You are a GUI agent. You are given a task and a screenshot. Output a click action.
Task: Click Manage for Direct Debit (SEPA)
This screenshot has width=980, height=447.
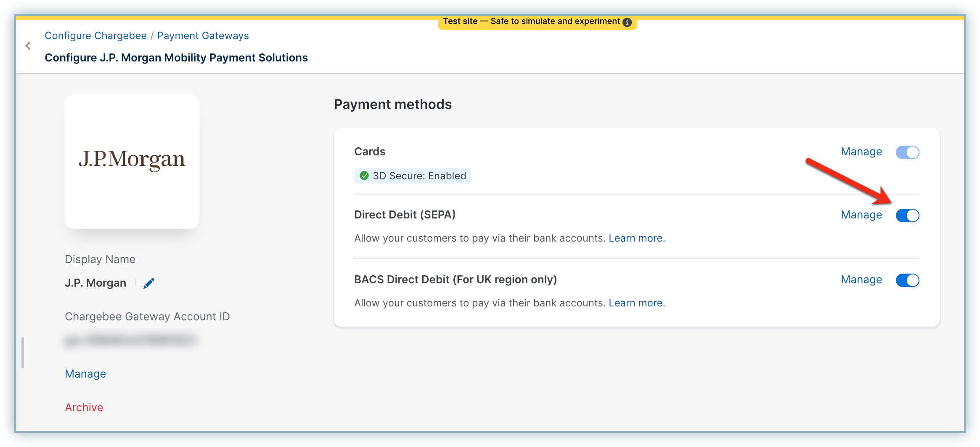coord(861,215)
